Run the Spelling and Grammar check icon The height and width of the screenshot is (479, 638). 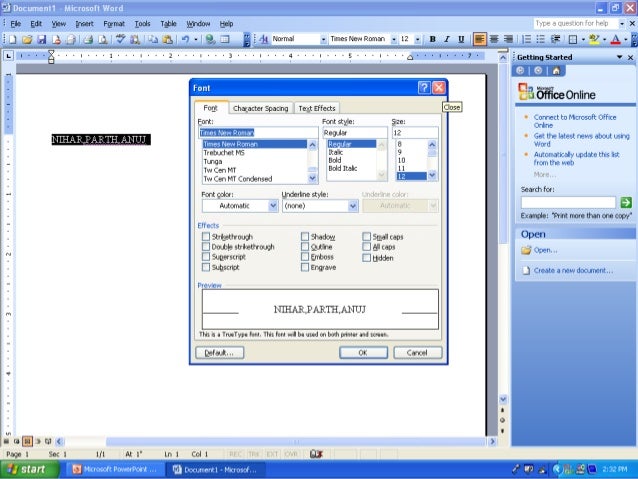(120, 39)
